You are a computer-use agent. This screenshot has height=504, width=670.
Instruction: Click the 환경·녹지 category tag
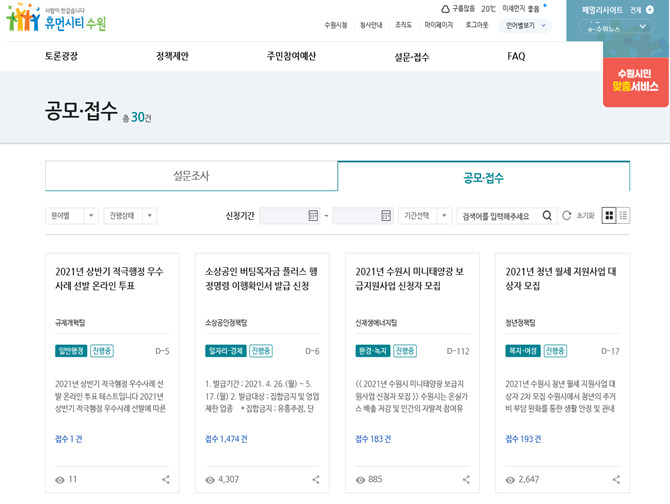point(373,351)
